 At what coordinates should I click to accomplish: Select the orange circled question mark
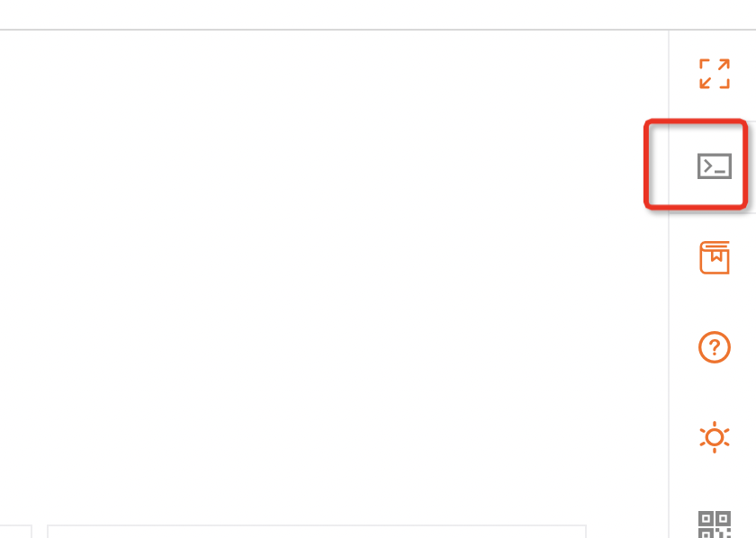click(x=714, y=347)
